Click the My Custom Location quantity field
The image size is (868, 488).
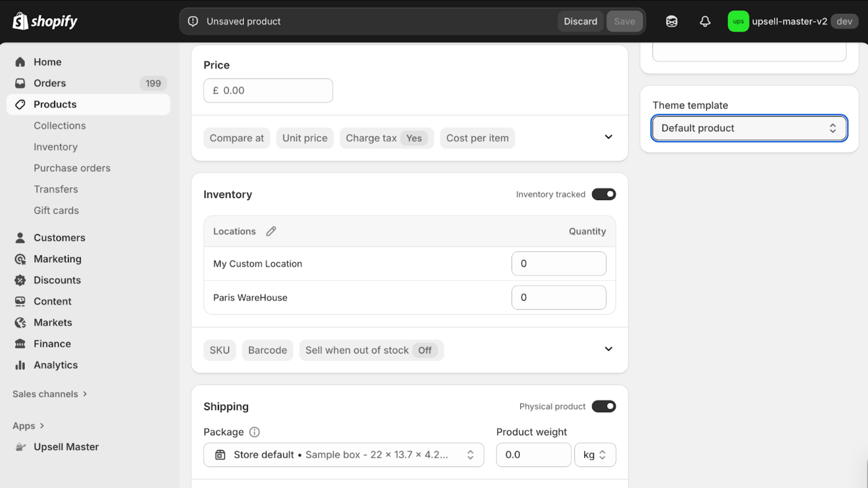click(x=558, y=263)
